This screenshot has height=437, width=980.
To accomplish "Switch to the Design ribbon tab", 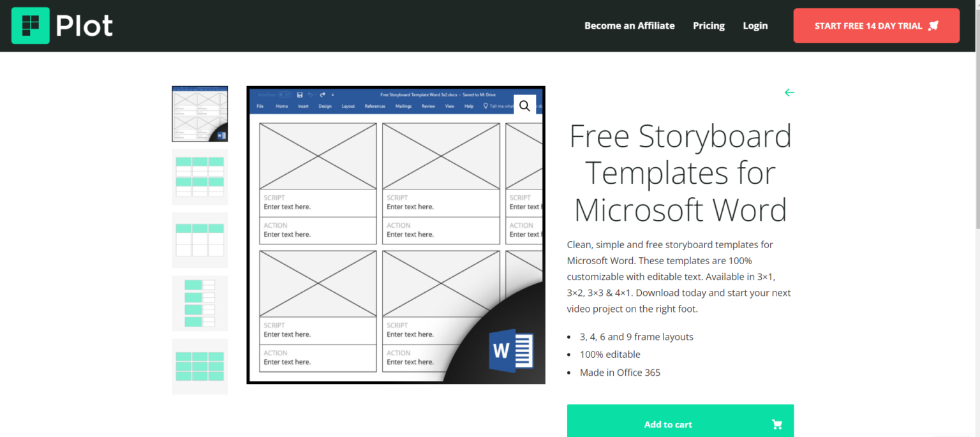I will coord(325,106).
